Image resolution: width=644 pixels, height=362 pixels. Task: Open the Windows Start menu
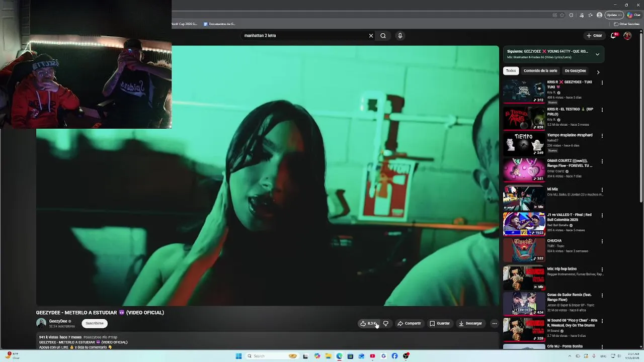tap(238, 356)
